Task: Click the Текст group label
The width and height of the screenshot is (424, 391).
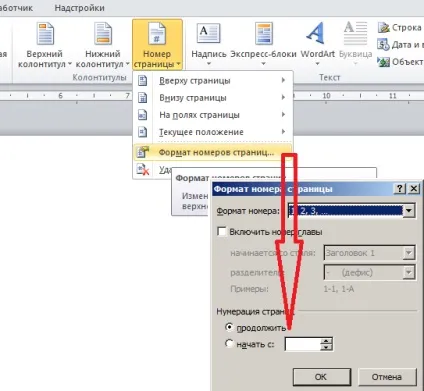Action: [330, 78]
